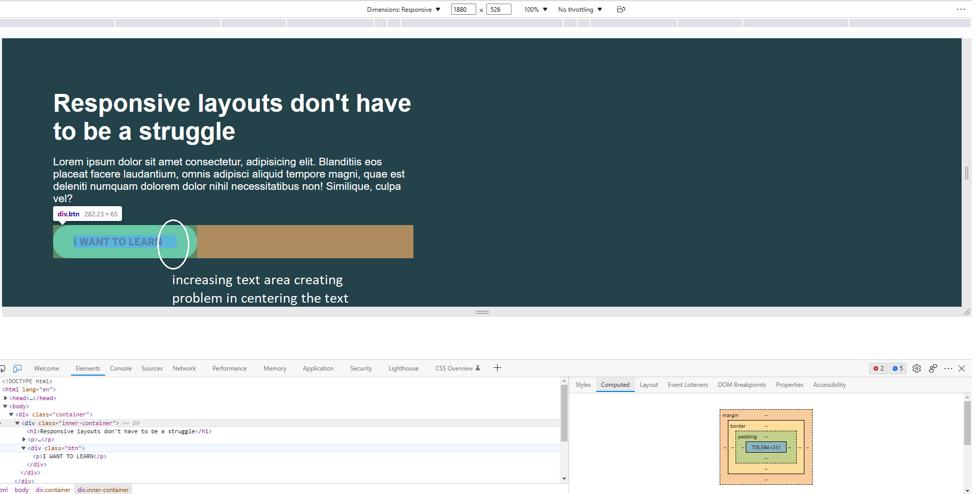Open the Dimensions: Responsive dropdown
This screenshot has width=980, height=494.
(403, 10)
